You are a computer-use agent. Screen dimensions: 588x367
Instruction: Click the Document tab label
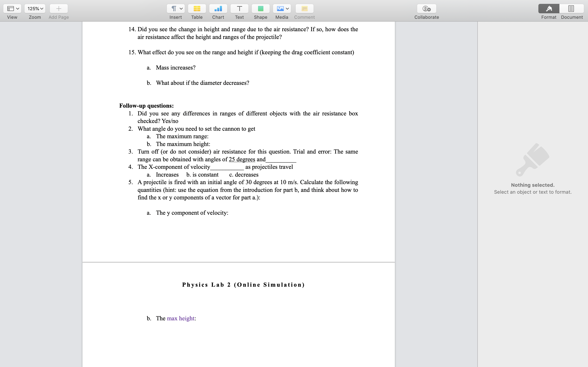tap(571, 17)
